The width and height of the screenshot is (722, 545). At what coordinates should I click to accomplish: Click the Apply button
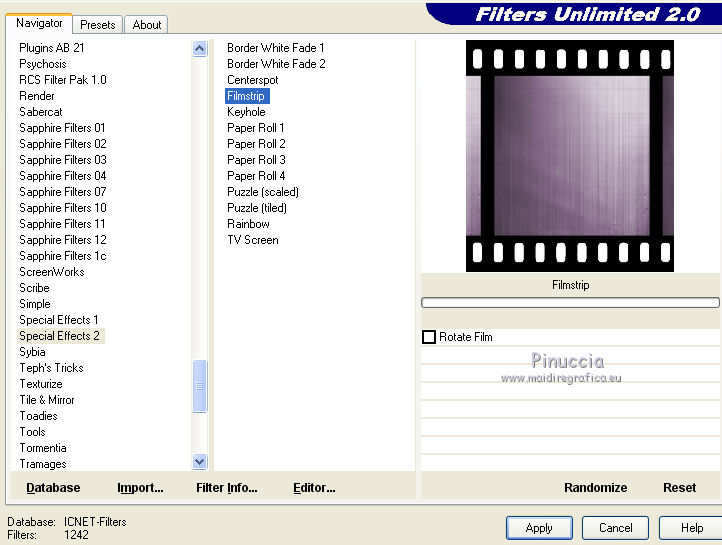tap(539, 528)
